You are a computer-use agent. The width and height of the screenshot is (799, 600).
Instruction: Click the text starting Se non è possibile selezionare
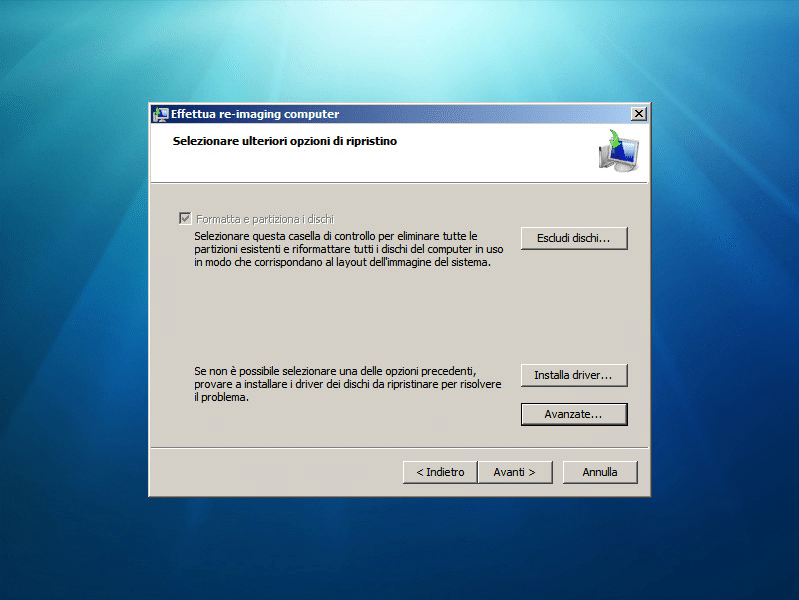click(x=348, y=384)
